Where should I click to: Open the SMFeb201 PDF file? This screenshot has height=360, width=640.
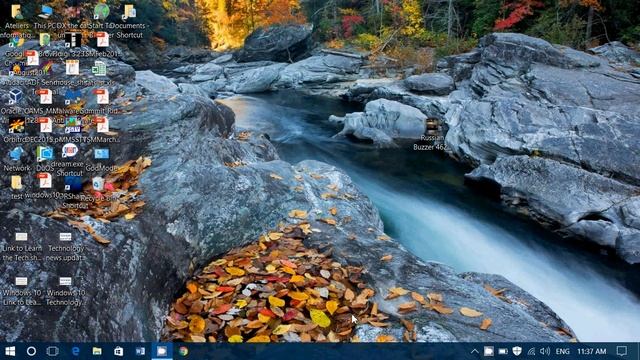pyautogui.click(x=102, y=40)
